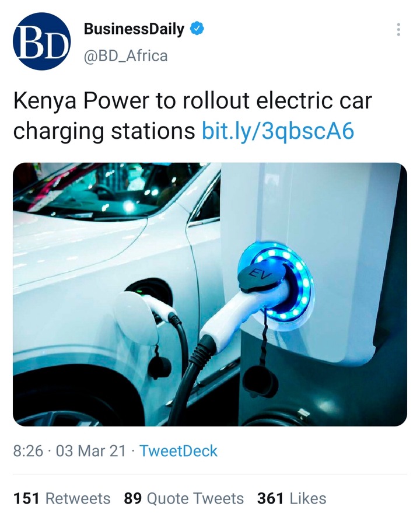Click the blue verified badge
The image size is (420, 514).
point(197,29)
